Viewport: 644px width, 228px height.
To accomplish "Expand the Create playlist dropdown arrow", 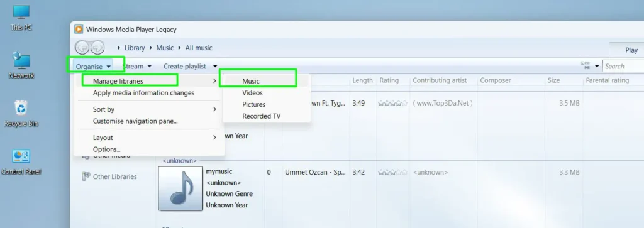I will [x=215, y=66].
